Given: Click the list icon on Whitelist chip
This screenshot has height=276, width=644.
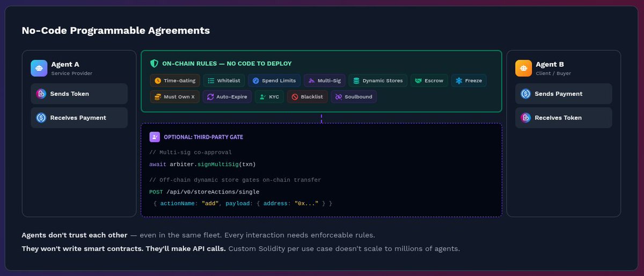Looking at the screenshot, I should [x=211, y=80].
